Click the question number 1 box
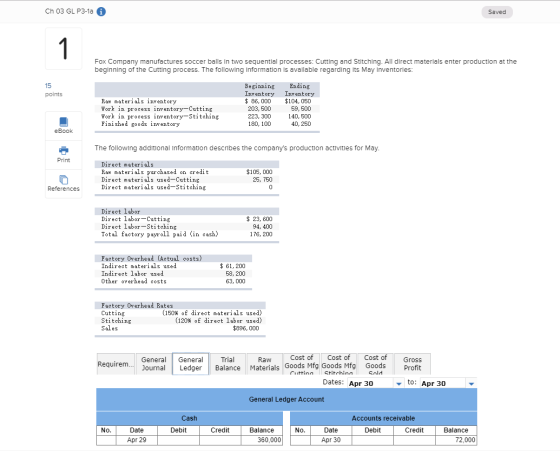The height and width of the screenshot is (453, 560). coord(64,49)
